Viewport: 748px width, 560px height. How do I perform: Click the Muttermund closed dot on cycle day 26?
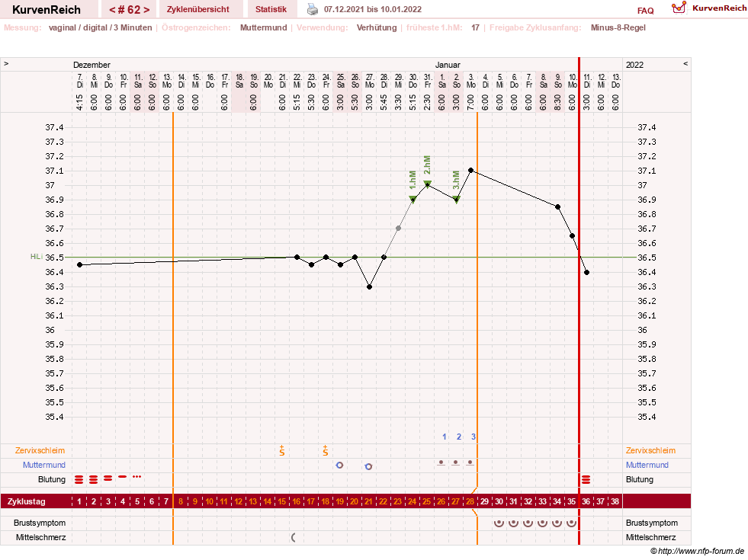[x=441, y=462]
